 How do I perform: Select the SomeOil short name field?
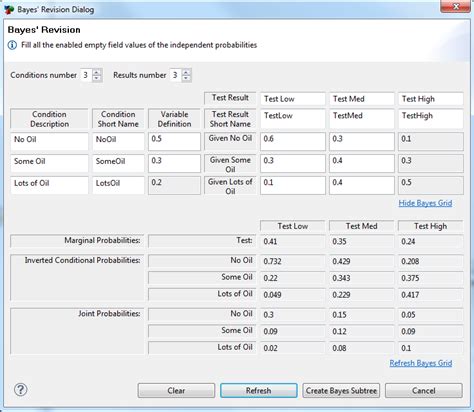118,163
